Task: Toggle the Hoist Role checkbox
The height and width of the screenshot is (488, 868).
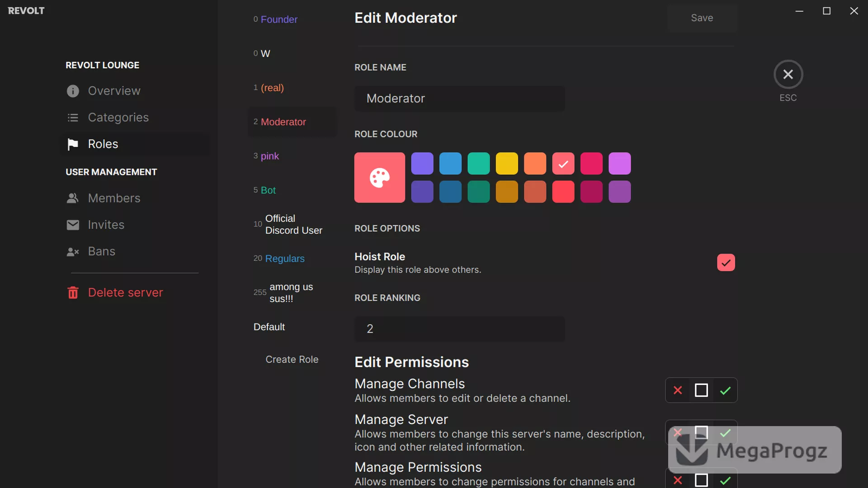Action: [x=726, y=263]
